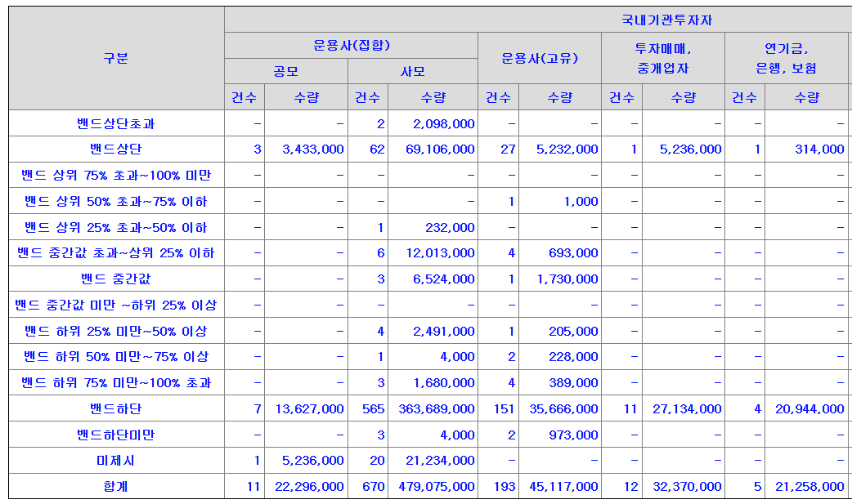Select the 연기금, 은행, 보험 header
The width and height of the screenshot is (852, 504).
pyautogui.click(x=787, y=58)
